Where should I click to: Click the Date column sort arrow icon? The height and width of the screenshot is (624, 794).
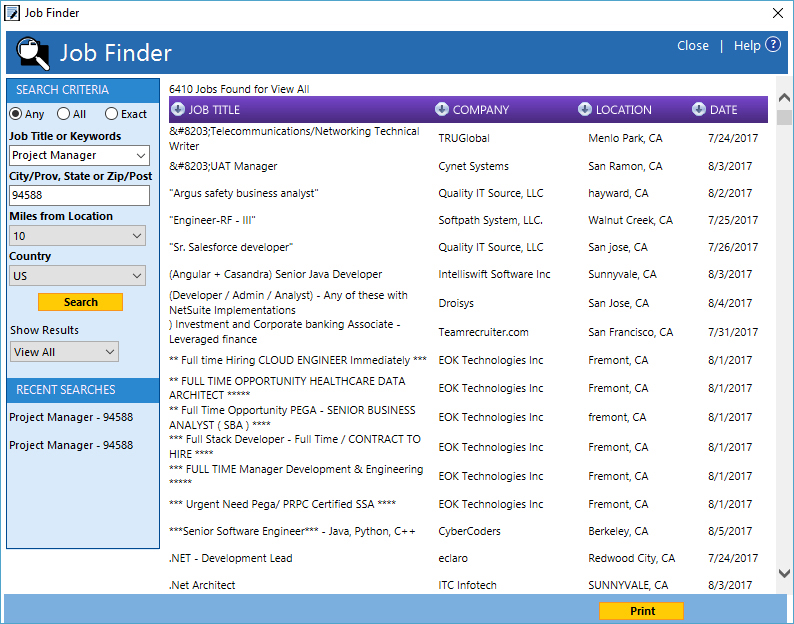click(x=699, y=109)
